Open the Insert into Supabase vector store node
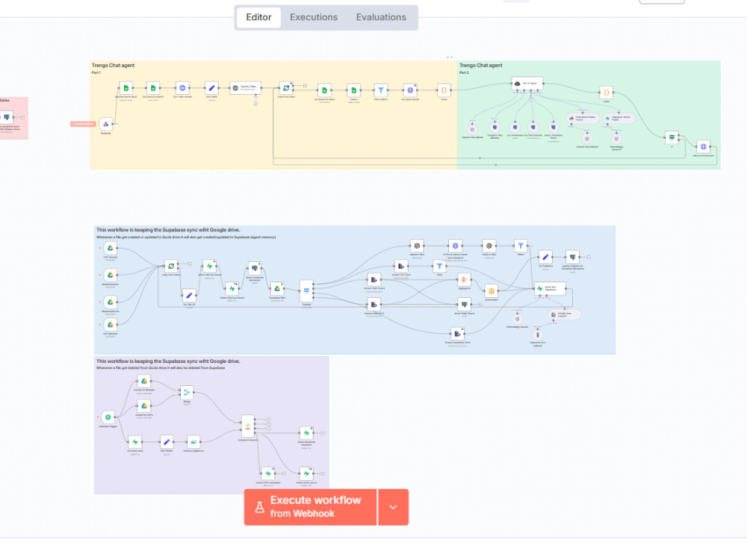The height and width of the screenshot is (560, 747). pos(551,288)
